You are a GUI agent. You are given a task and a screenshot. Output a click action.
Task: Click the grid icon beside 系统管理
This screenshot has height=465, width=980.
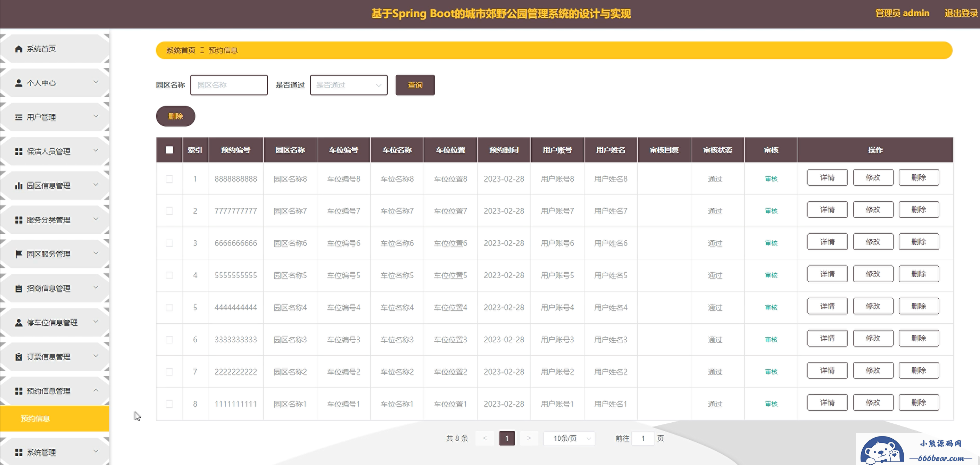pyautogui.click(x=19, y=452)
